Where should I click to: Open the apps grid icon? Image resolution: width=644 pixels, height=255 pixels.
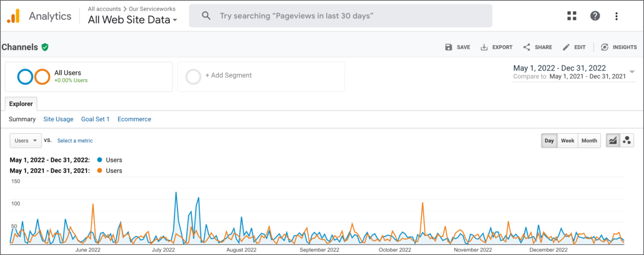[572, 16]
